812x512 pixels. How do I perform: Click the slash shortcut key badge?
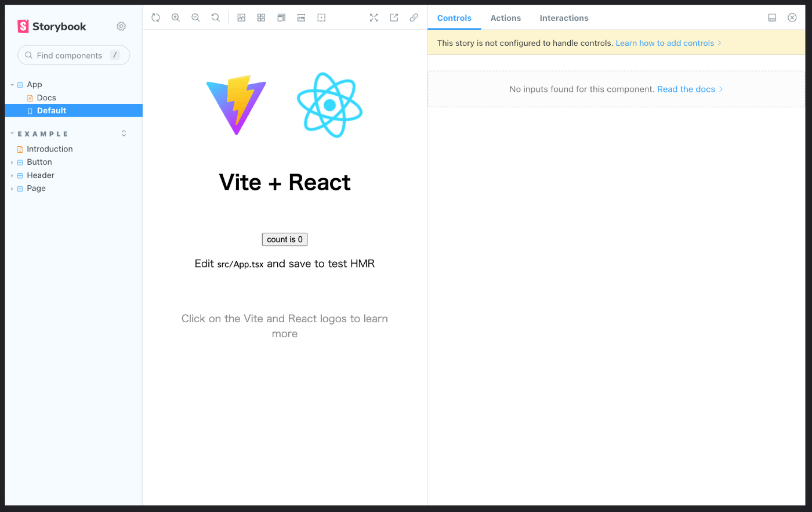pos(115,55)
